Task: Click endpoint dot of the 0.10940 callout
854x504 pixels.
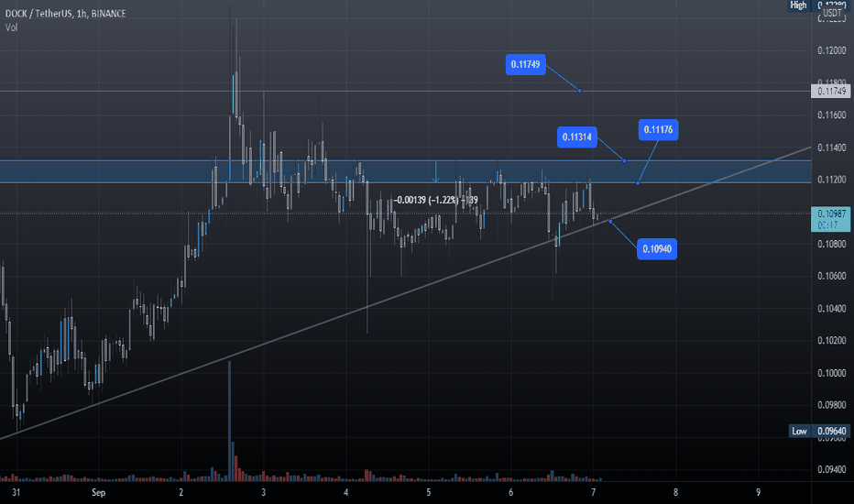Action: [610, 221]
